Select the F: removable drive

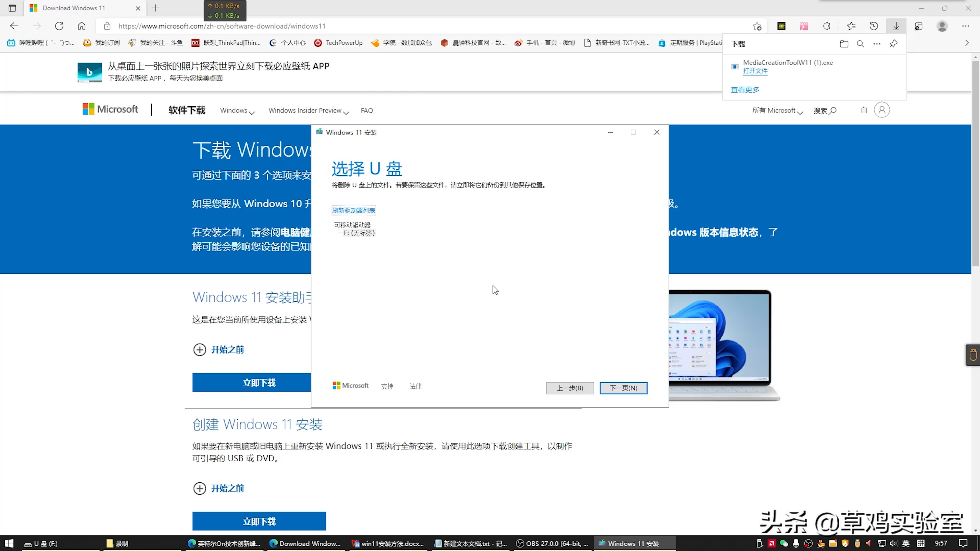click(359, 233)
